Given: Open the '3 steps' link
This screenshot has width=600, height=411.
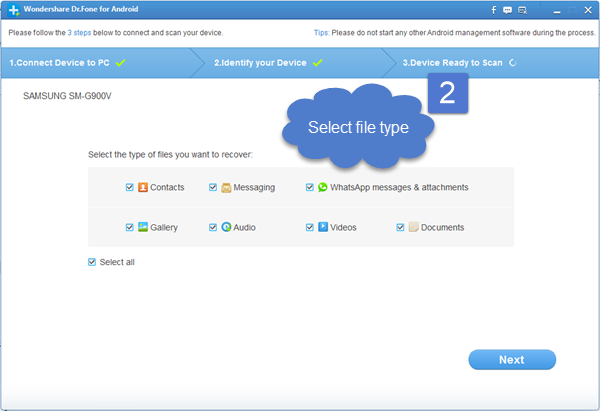Looking at the screenshot, I should (79, 33).
